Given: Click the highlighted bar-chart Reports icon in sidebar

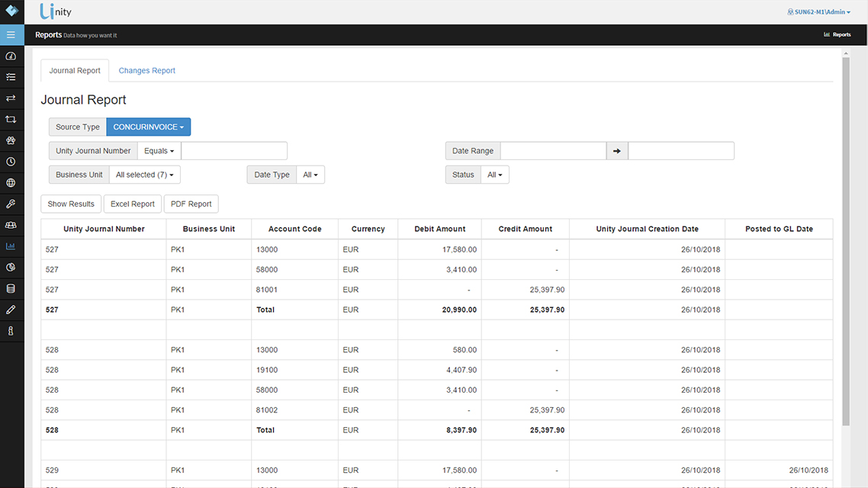Looking at the screenshot, I should (11, 246).
